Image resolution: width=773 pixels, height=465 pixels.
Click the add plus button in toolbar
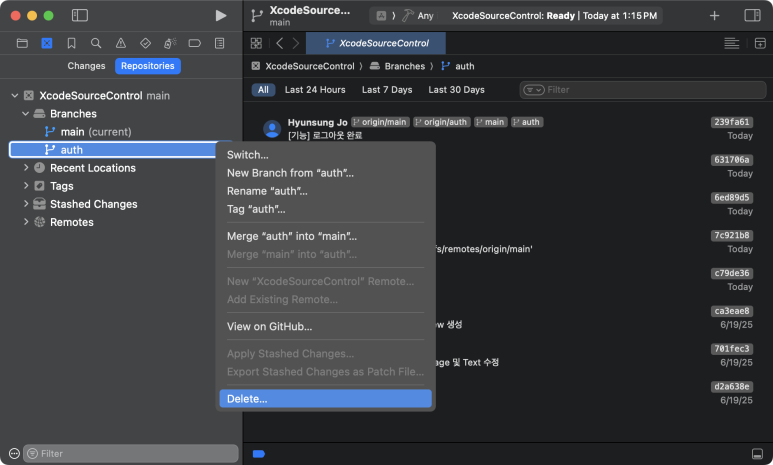pos(714,16)
